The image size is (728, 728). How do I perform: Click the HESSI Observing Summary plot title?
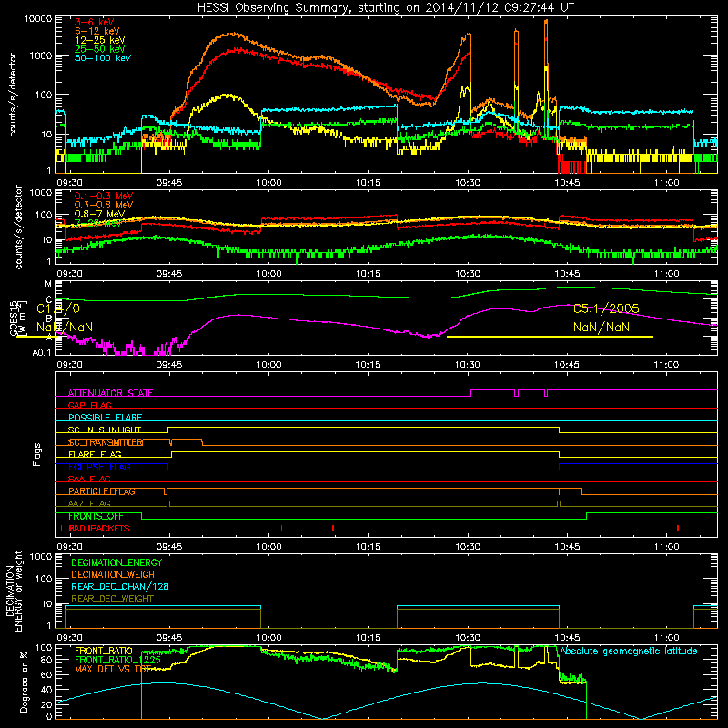386,8
